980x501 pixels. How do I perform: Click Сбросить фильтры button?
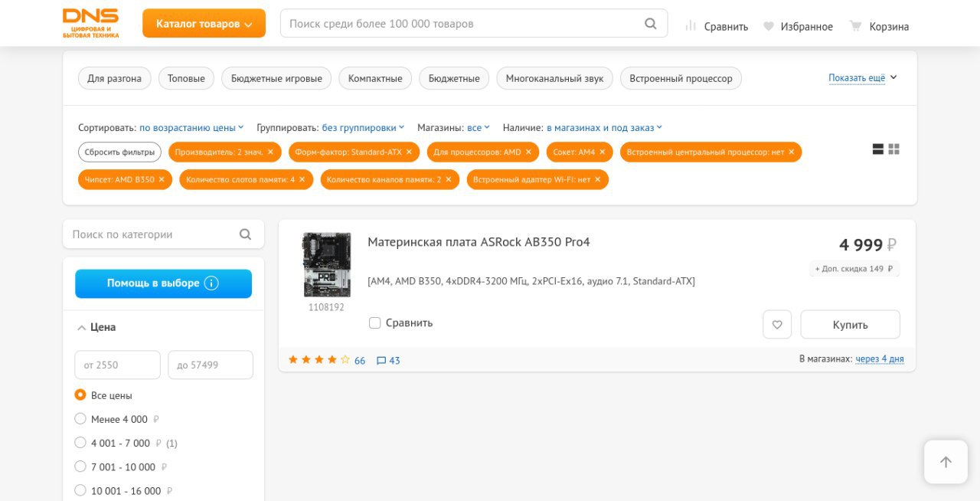coord(119,152)
